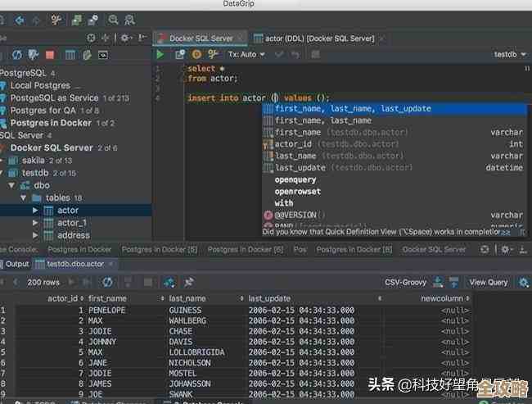Screen dimensions: 532x404
Task: Click the pin tab icon in results toolbar
Action: click(x=188, y=282)
